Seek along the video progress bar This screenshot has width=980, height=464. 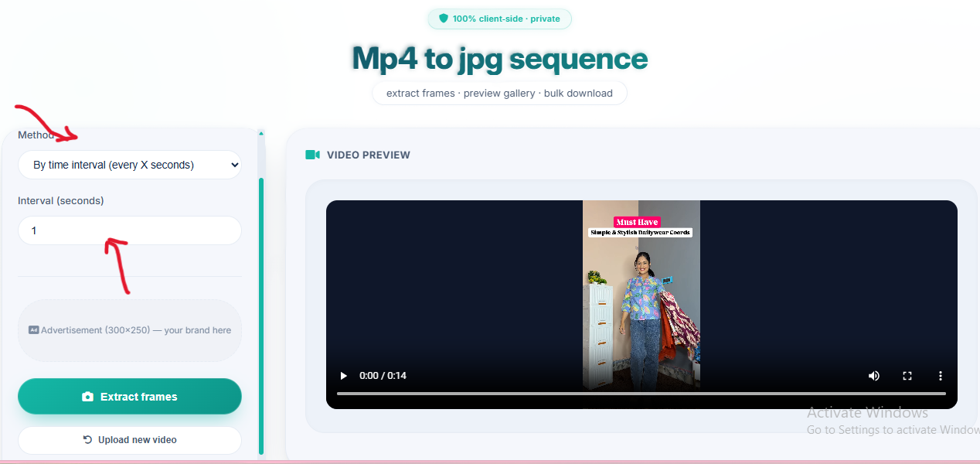coord(640,394)
